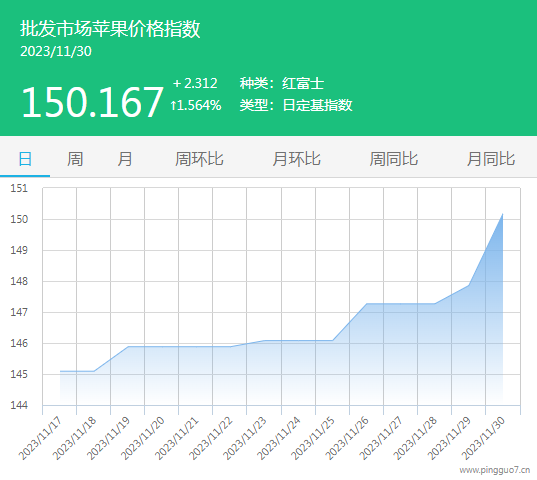
Task: Switch to the 周 weekly tab
Action: 75,159
